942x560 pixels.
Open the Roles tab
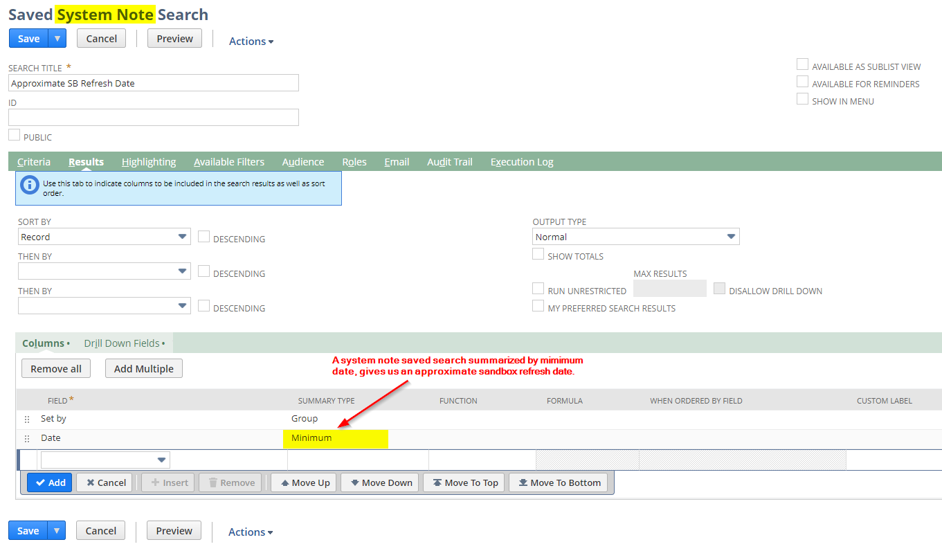tap(354, 162)
